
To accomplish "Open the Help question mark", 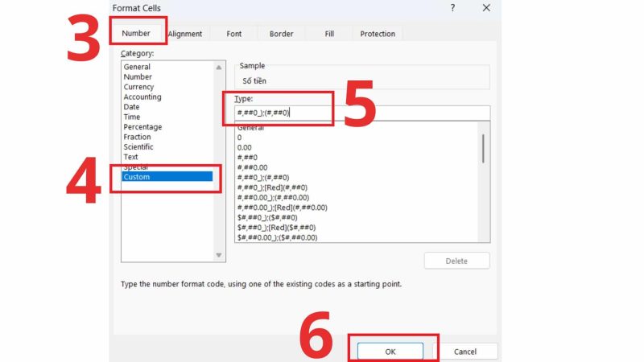I will (x=452, y=8).
